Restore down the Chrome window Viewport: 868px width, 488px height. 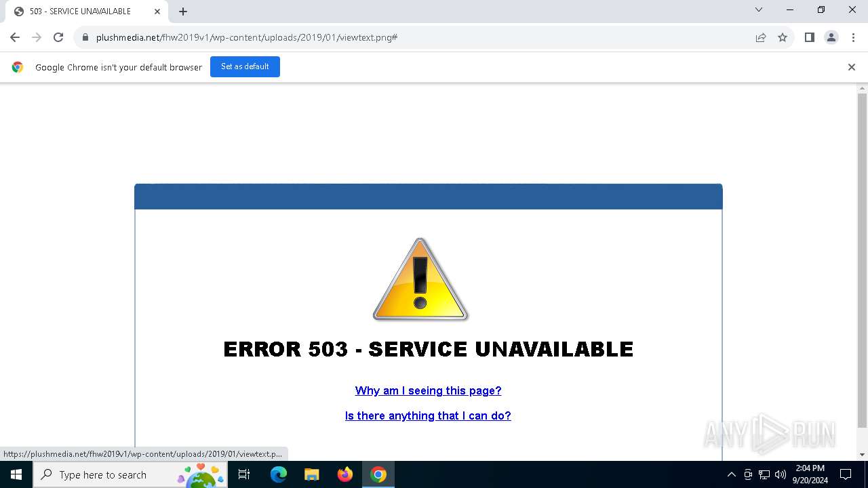[x=821, y=10]
